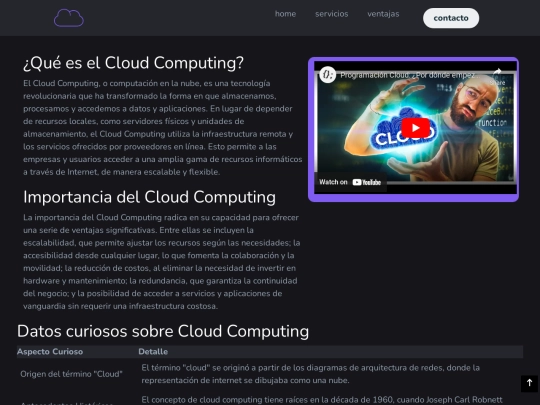
Task: Click the purple cloud logo
Action: pos(69,18)
